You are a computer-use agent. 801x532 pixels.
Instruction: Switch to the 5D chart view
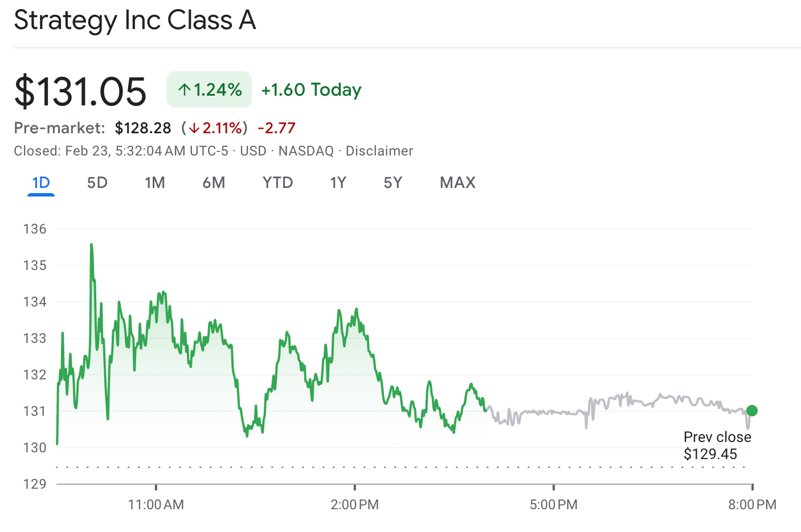[97, 182]
